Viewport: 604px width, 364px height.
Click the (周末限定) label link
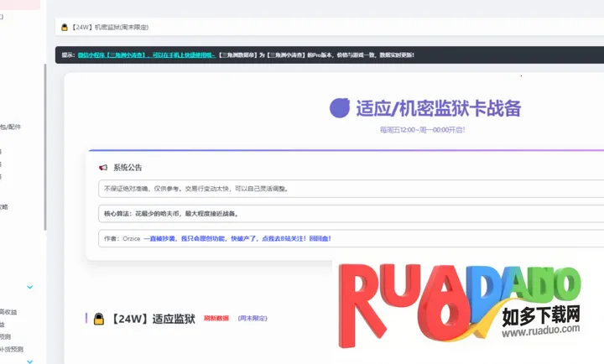(x=253, y=319)
